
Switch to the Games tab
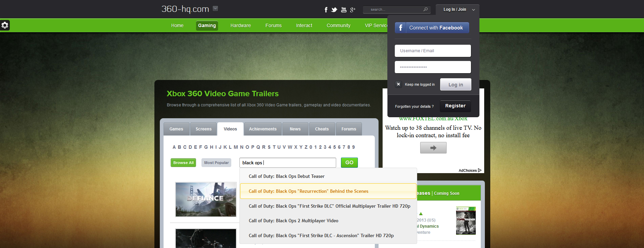click(x=176, y=129)
